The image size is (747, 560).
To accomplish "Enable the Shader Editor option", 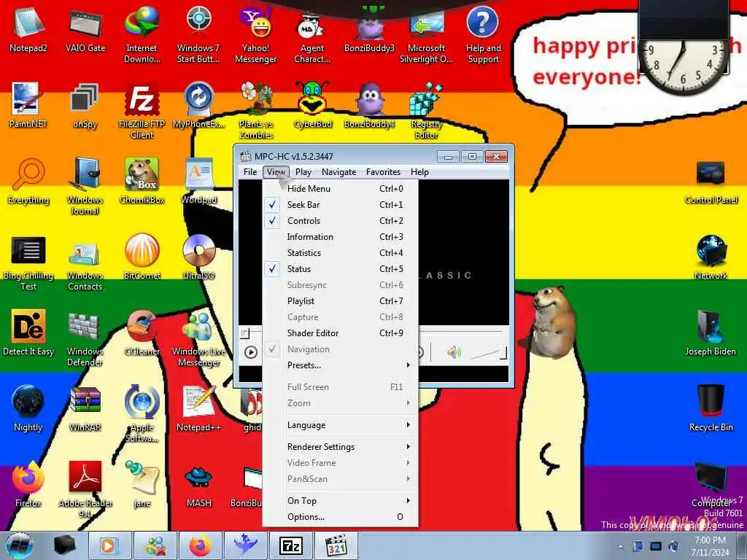I will (340, 333).
